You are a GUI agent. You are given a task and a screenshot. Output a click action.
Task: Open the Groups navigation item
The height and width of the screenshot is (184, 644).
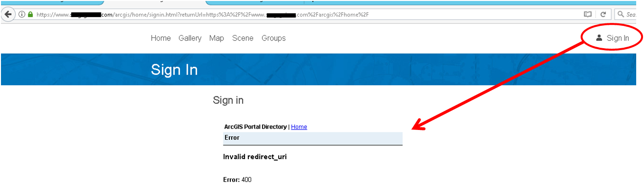pos(274,38)
